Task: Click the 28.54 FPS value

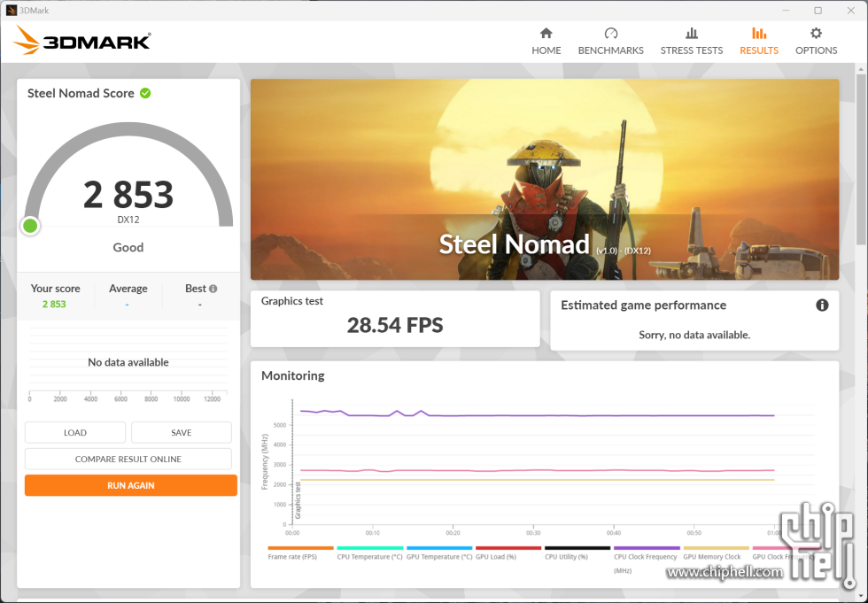Action: click(x=395, y=325)
